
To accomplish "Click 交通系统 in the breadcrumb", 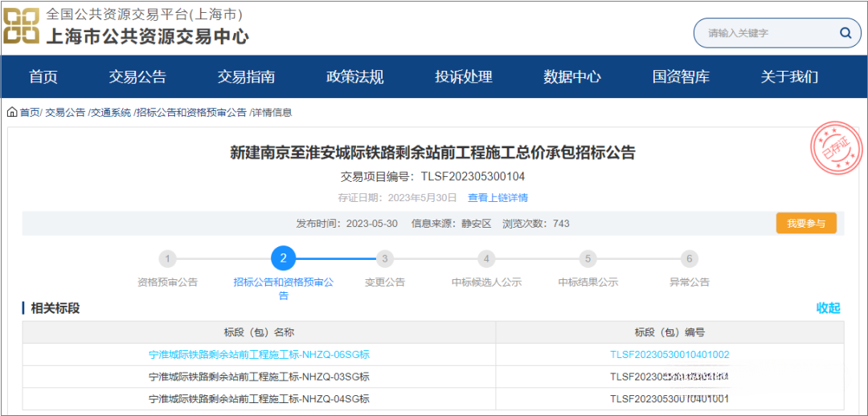I will coord(110,113).
